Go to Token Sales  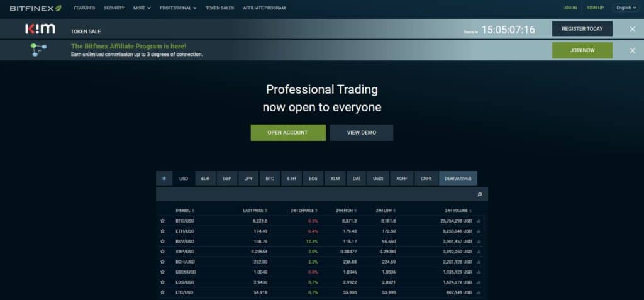tap(219, 8)
